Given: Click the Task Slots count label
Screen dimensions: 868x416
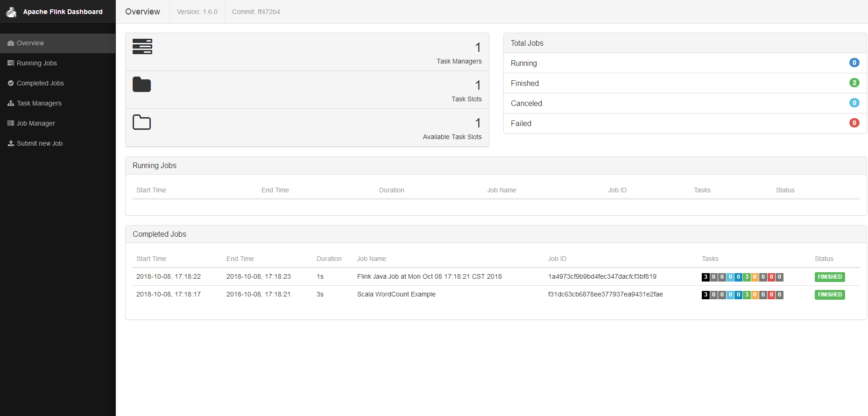Looking at the screenshot, I should (466, 99).
